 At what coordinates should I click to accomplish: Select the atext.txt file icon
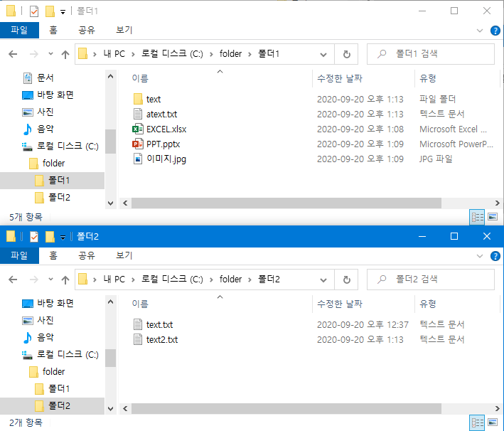[138, 114]
